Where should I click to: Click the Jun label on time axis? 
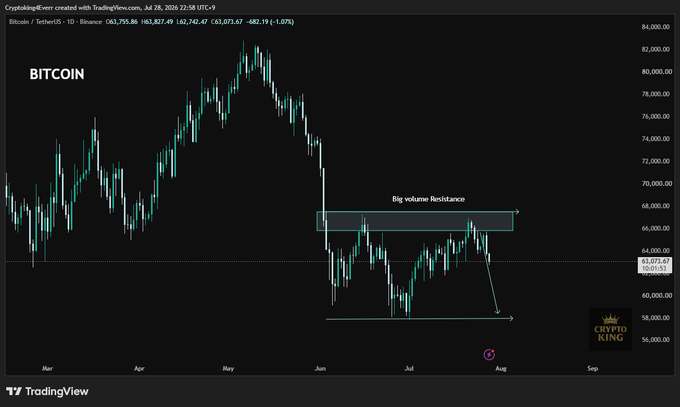pos(320,368)
